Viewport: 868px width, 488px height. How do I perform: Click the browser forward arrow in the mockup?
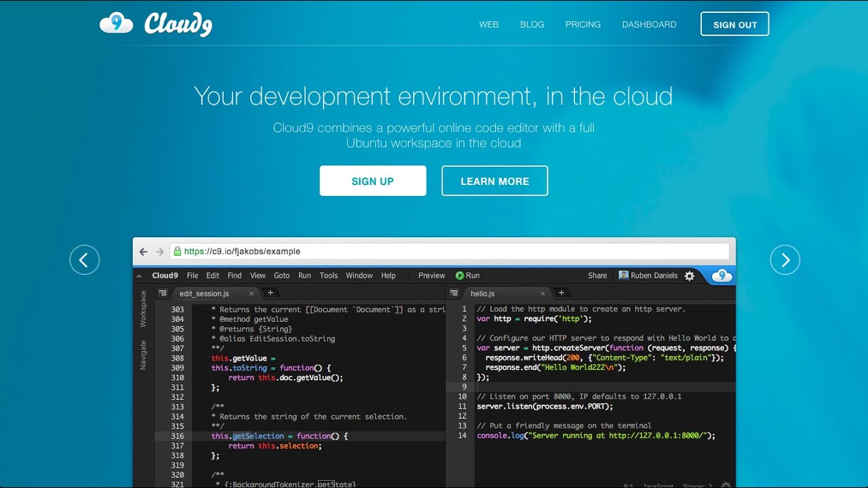pyautogui.click(x=160, y=251)
